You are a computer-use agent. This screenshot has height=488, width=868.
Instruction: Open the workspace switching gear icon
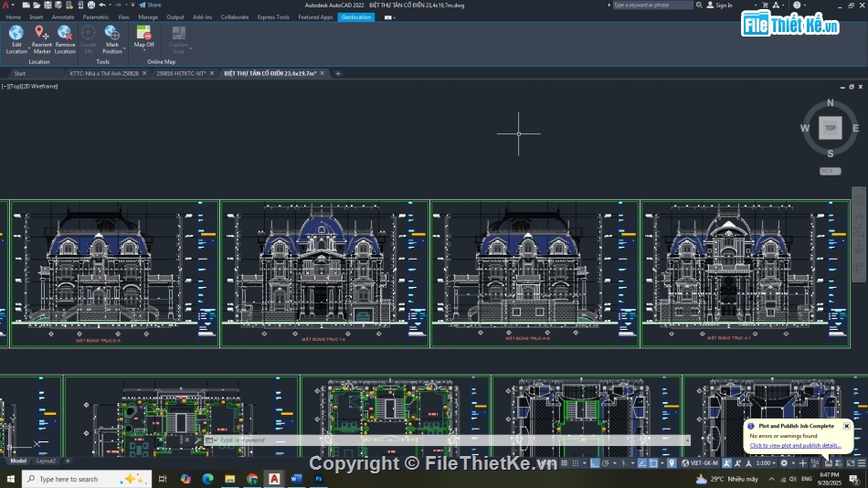point(783,463)
